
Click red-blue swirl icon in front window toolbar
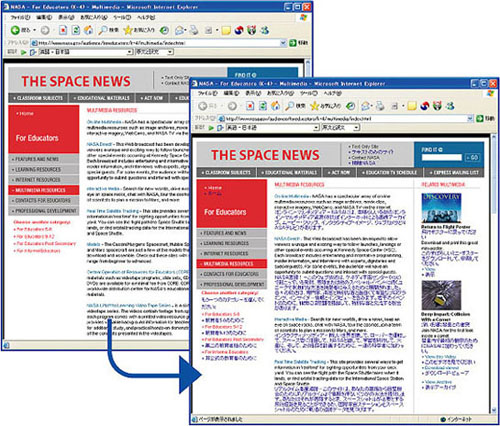425,106
